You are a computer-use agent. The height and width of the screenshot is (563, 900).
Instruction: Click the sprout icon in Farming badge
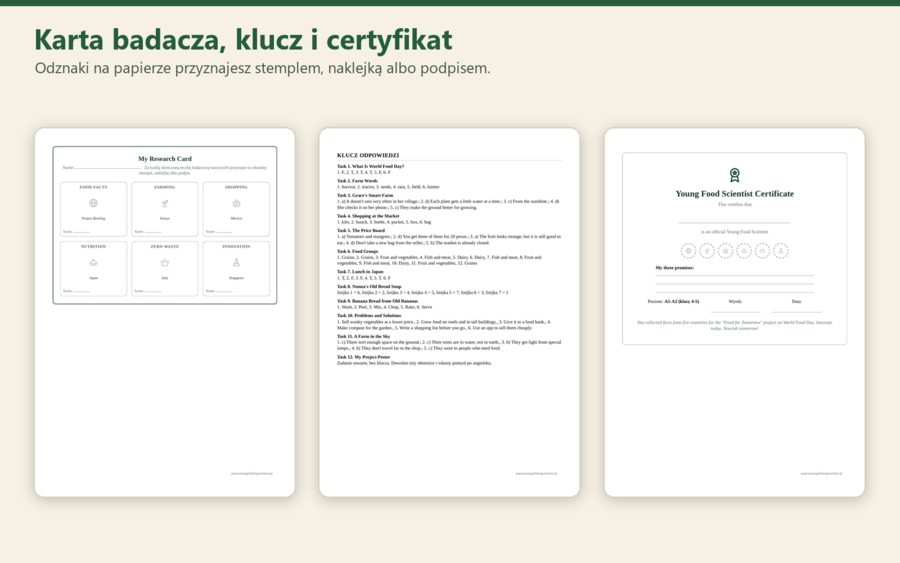[165, 203]
